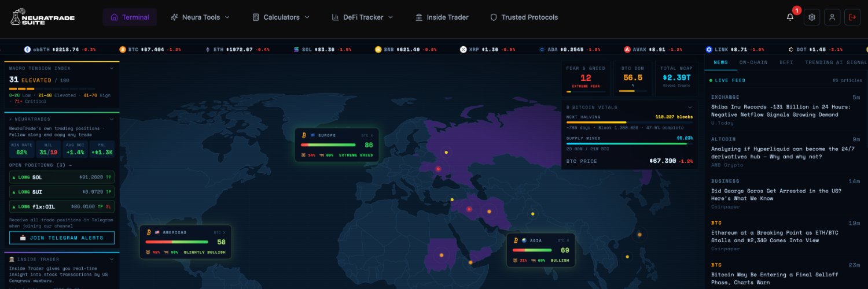Switch to the News tab
This screenshot has height=289, width=868.
coord(721,62)
